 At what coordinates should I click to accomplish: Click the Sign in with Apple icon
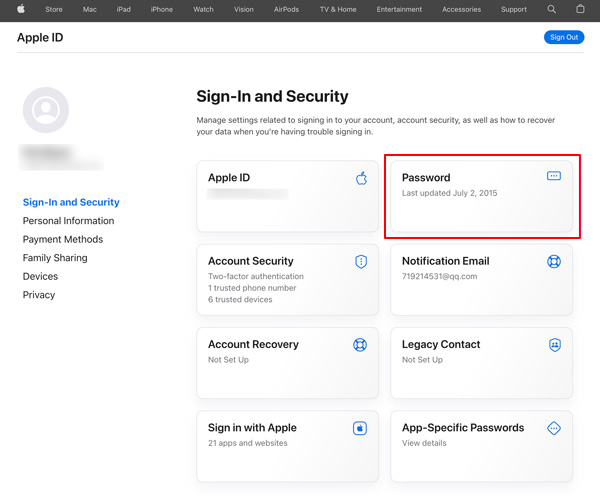pos(360,428)
